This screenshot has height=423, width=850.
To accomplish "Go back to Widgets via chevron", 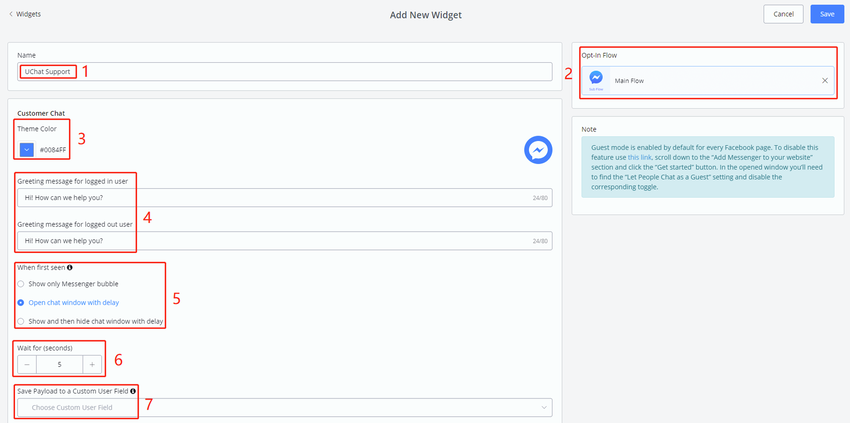I will 11,14.
